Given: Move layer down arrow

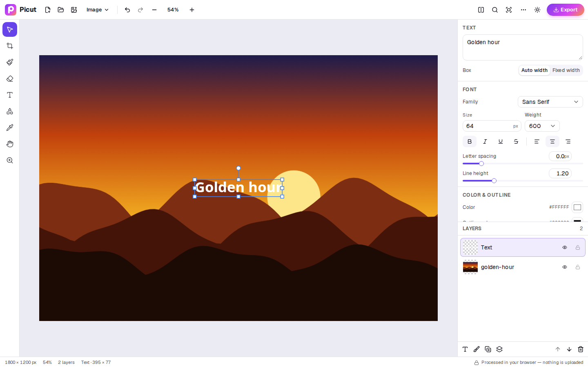Looking at the screenshot, I should point(569,349).
